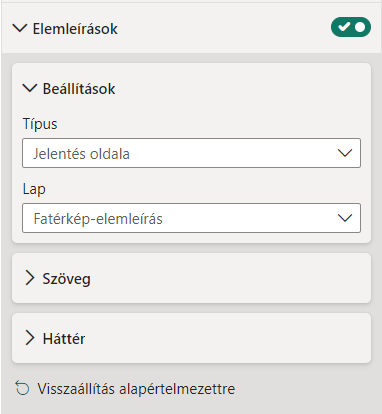Click the Típus field label

pyautogui.click(x=40, y=124)
